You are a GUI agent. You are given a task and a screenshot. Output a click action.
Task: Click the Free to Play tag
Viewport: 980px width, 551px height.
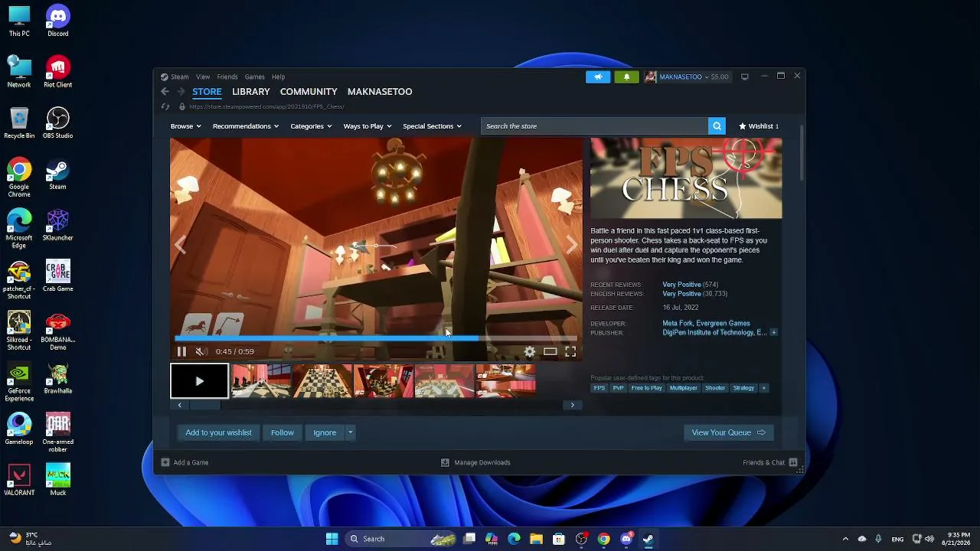click(646, 388)
